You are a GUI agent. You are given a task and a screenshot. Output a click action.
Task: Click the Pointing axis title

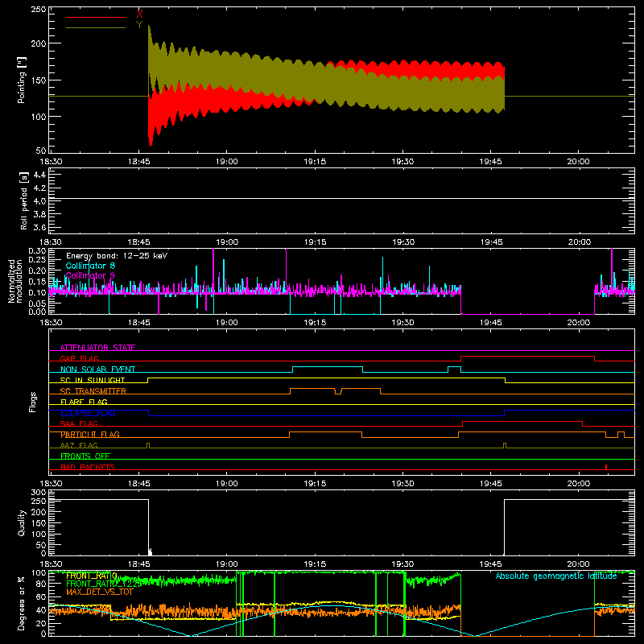[22, 80]
